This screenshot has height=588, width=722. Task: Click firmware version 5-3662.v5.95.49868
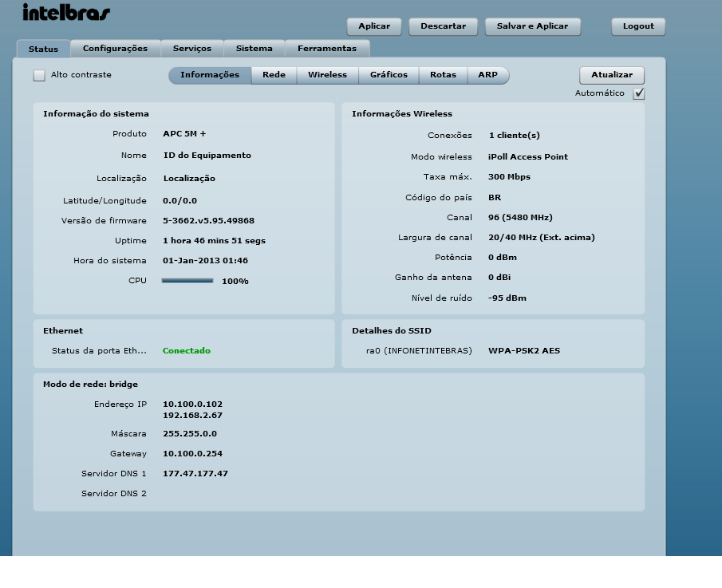[x=208, y=221]
